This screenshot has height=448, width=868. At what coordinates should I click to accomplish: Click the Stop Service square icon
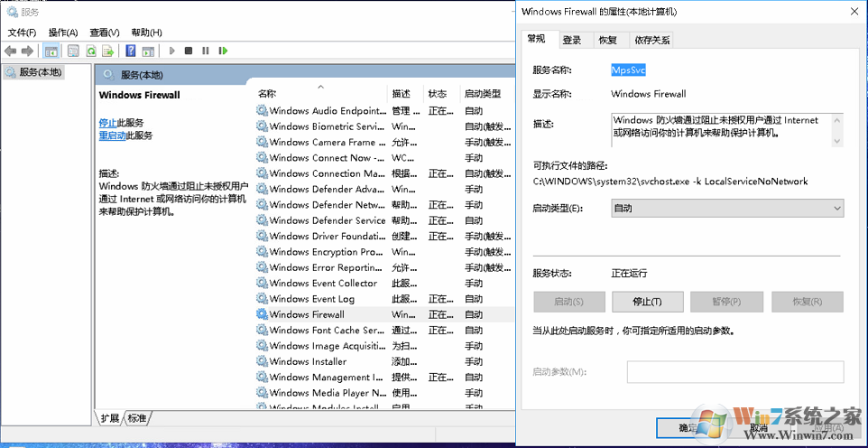click(x=189, y=51)
